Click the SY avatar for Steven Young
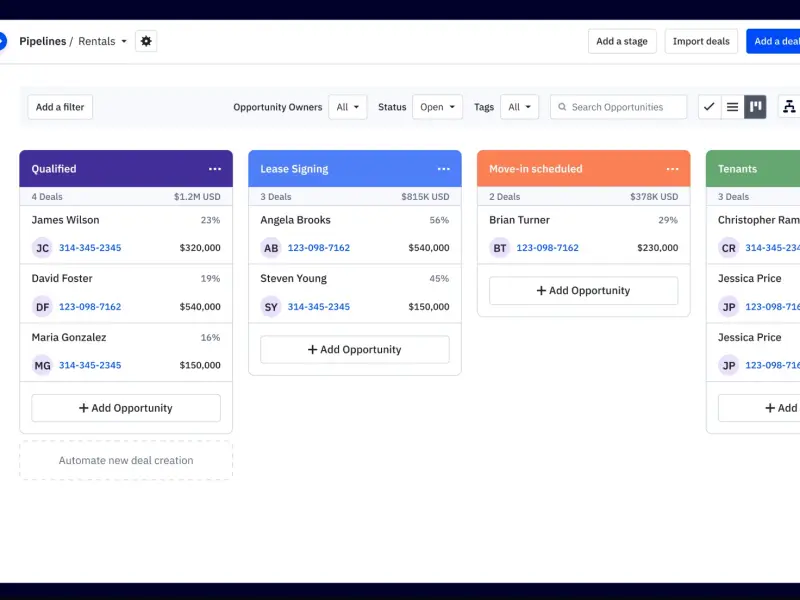Screen dimensions: 800x600 pyautogui.click(x=271, y=307)
